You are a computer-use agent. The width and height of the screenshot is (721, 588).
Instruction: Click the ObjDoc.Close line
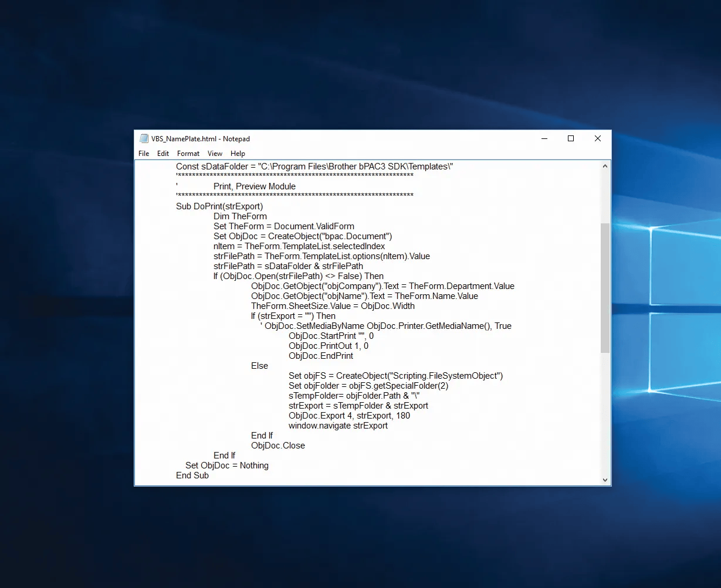(278, 446)
